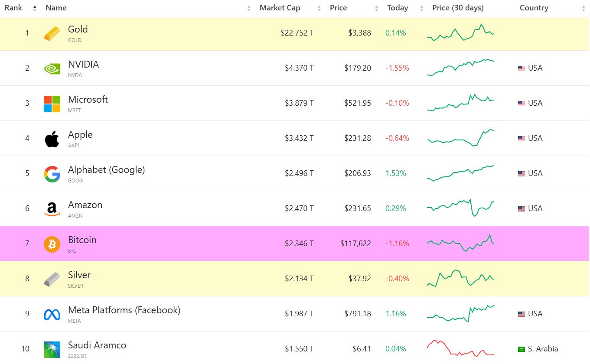Open Saudi Aramco red price sparkline
The height and width of the screenshot is (364, 590).
click(x=460, y=348)
